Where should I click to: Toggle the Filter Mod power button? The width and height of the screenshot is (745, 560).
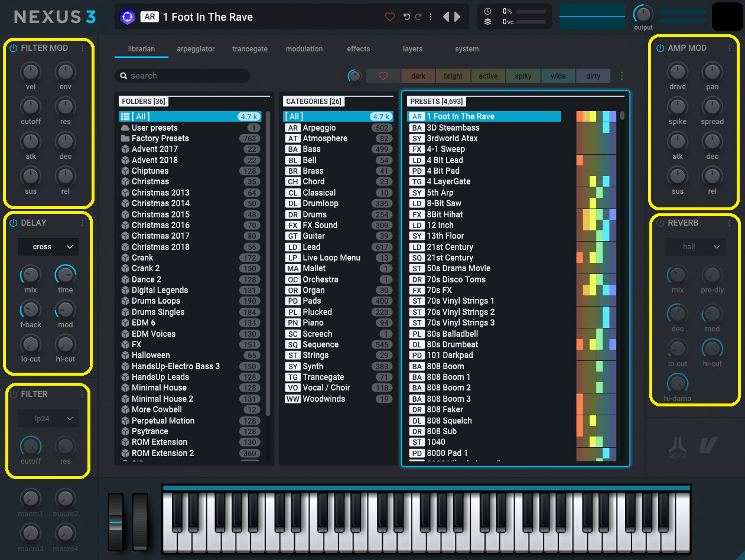point(14,48)
